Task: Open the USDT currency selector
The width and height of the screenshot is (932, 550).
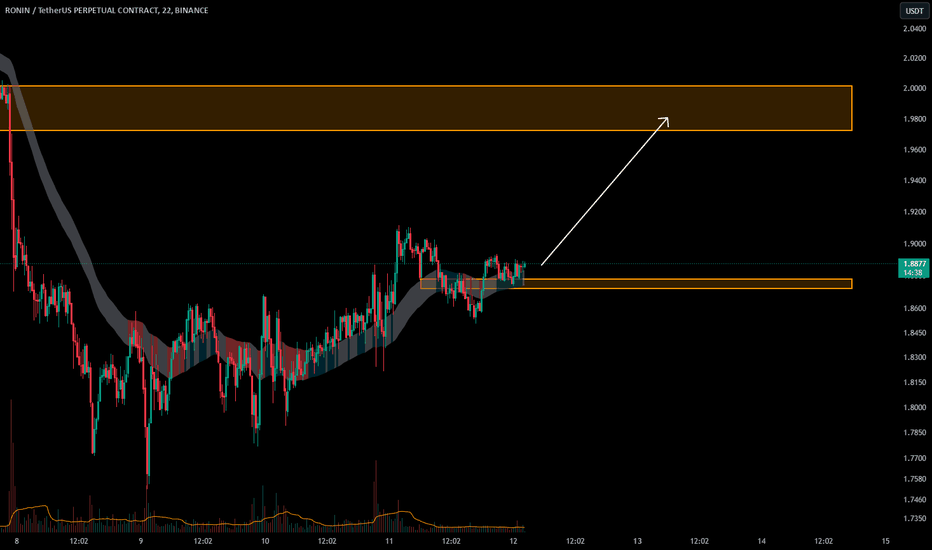Action: (x=914, y=11)
